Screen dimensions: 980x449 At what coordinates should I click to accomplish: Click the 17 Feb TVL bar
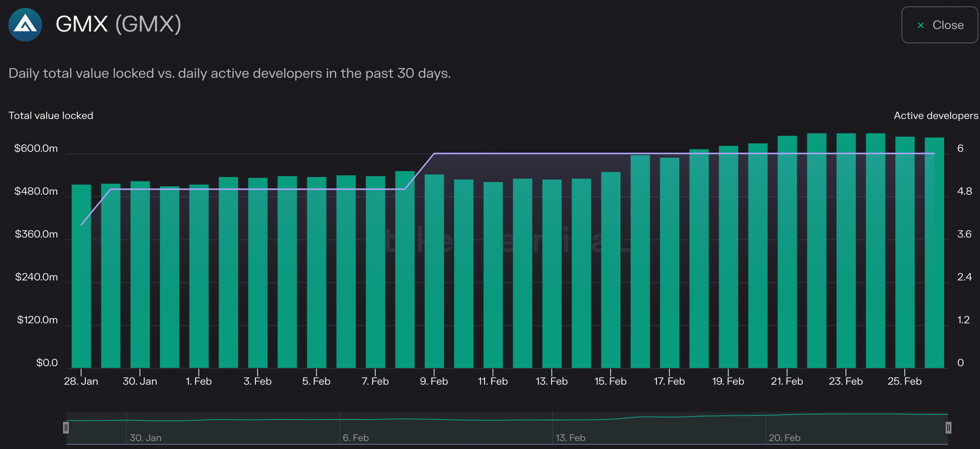coord(669,263)
